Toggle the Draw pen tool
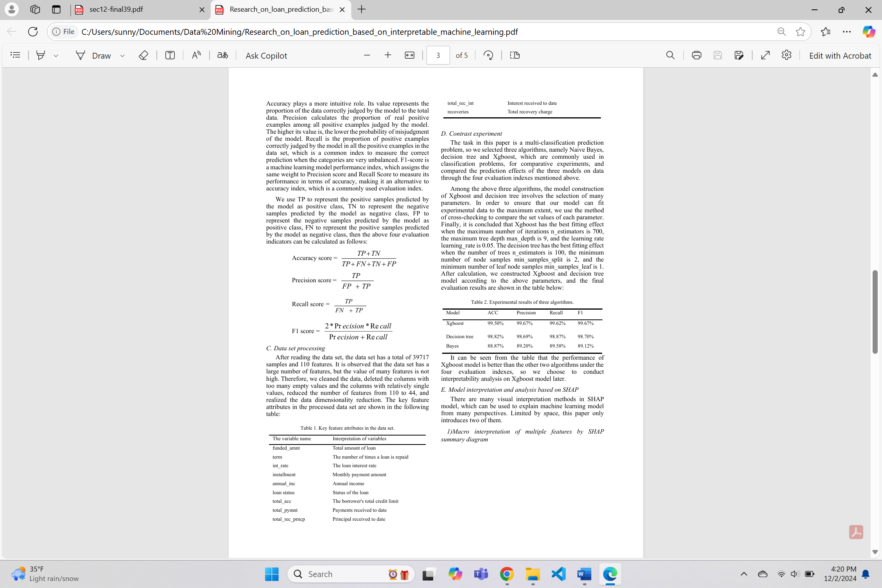Viewport: 882px width, 588px height. [x=81, y=55]
